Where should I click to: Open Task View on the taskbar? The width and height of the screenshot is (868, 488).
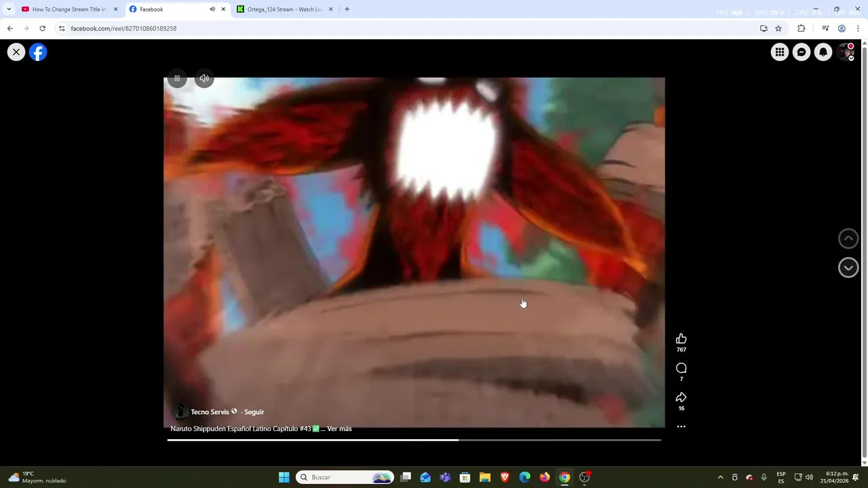click(x=406, y=477)
